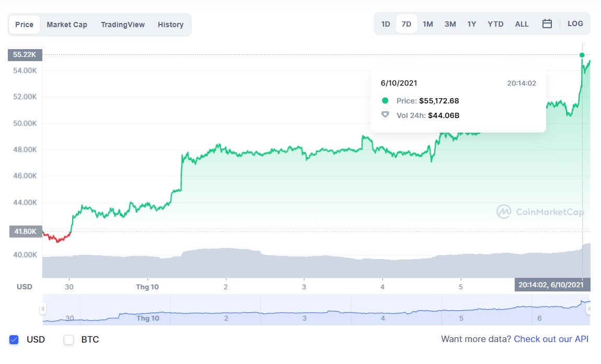Toggle LOG scale on the chart
Image resolution: width=601 pixels, height=364 pixels.
coord(575,24)
